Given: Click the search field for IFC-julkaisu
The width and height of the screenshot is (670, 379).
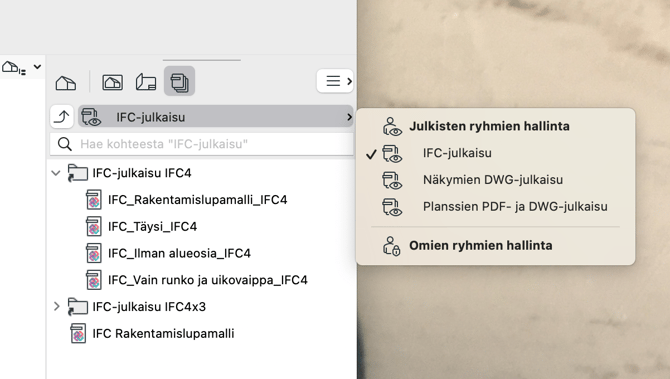Looking at the screenshot, I should [x=202, y=144].
